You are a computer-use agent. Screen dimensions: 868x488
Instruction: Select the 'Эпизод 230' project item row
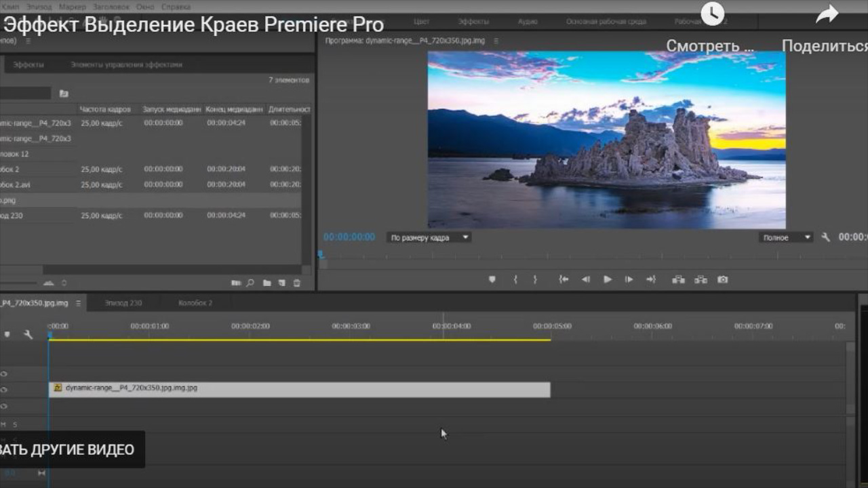tap(151, 216)
